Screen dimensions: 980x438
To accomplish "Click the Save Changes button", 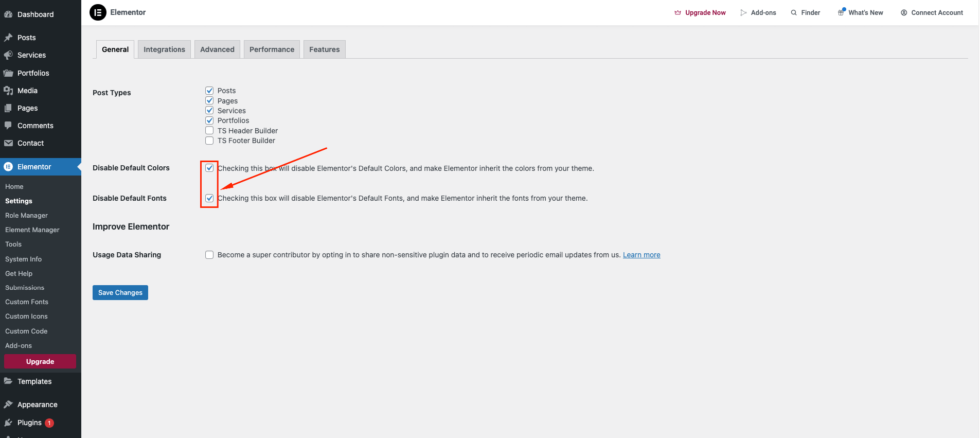I will pos(120,292).
